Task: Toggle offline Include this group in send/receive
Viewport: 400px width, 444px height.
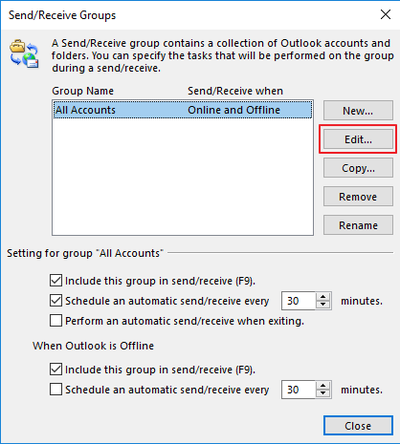Action: (56, 369)
